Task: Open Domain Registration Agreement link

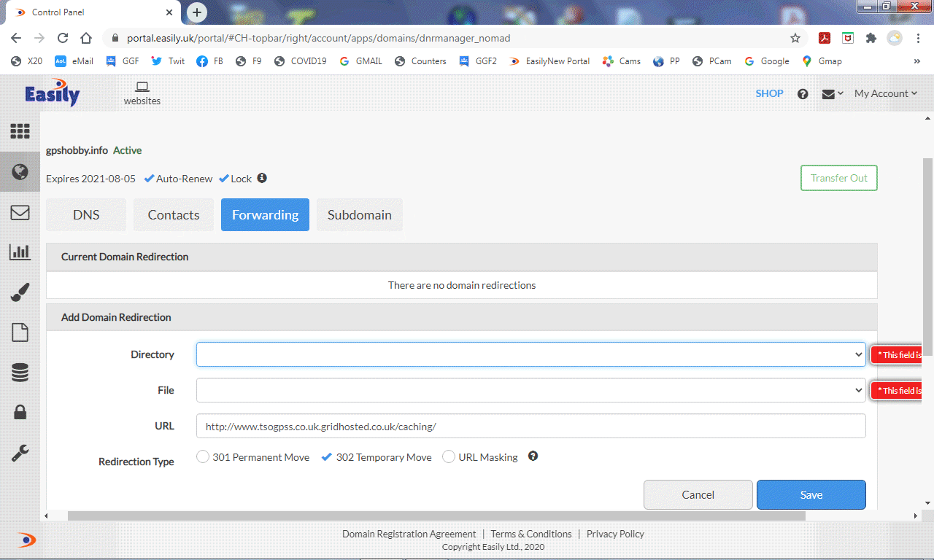Action: (x=409, y=534)
